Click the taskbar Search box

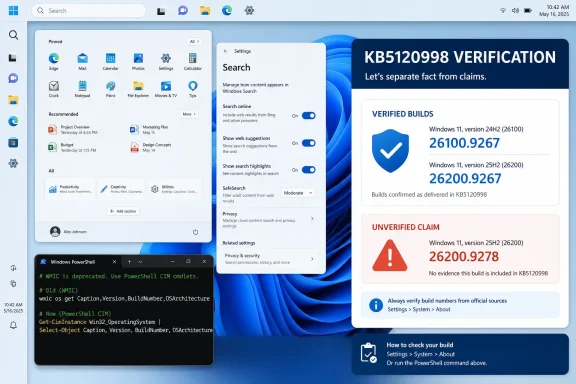click(89, 11)
